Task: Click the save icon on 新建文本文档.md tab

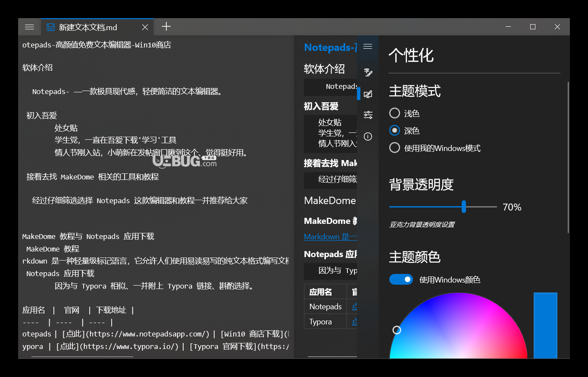Action: (51, 27)
